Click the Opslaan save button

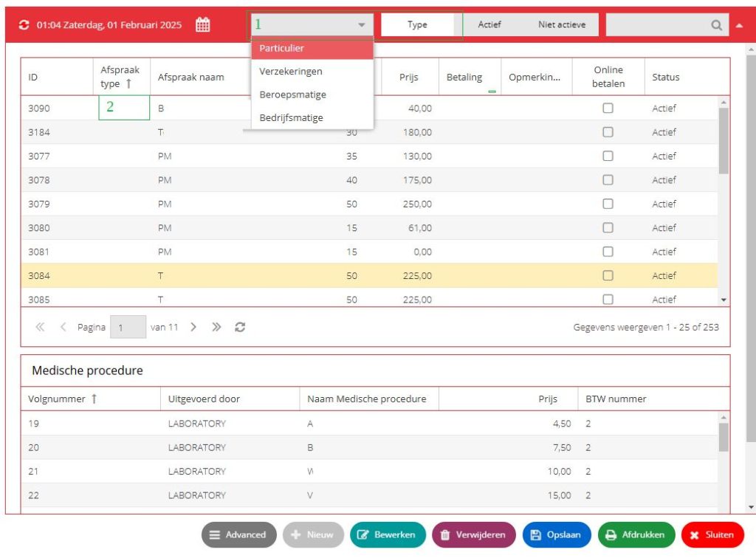(557, 535)
